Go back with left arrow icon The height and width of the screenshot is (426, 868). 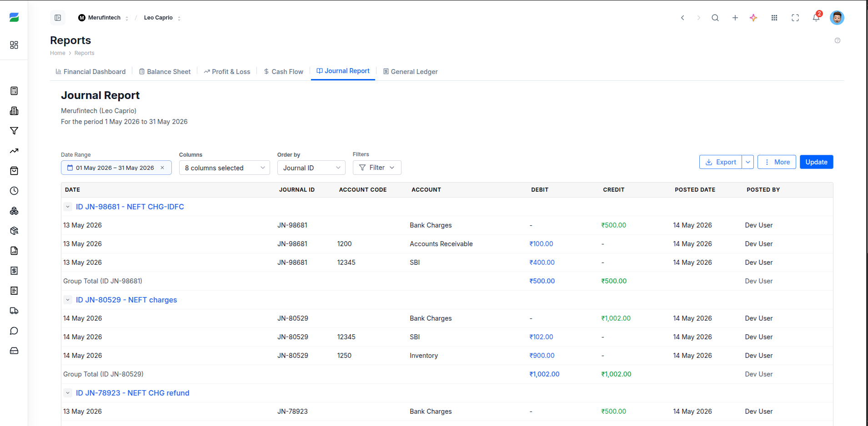(x=682, y=18)
